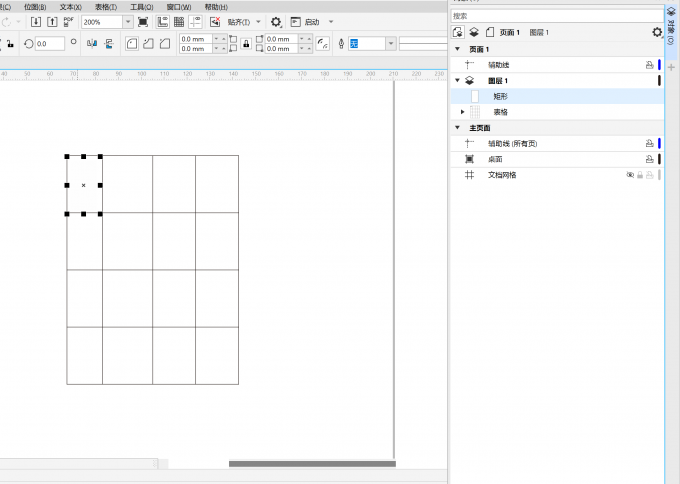Click the page icon beside 页面 1 breadcrumb

pyautogui.click(x=490, y=32)
